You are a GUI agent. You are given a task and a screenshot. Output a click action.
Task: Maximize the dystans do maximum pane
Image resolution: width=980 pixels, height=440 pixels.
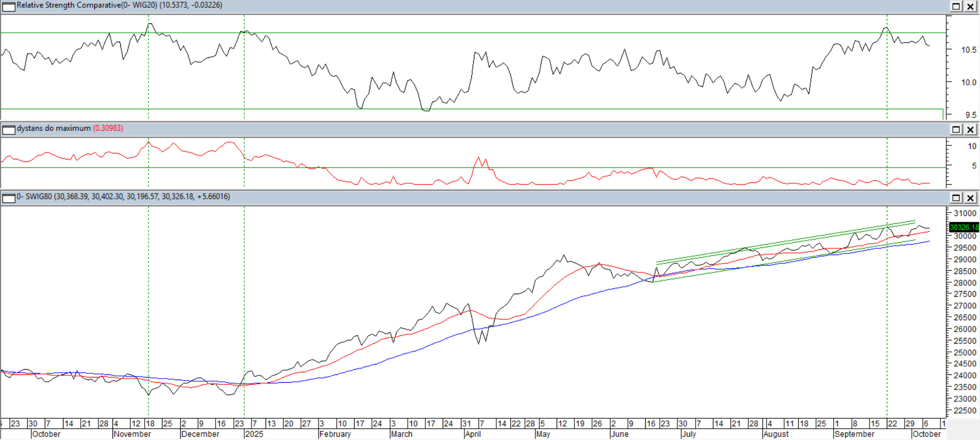(956, 129)
